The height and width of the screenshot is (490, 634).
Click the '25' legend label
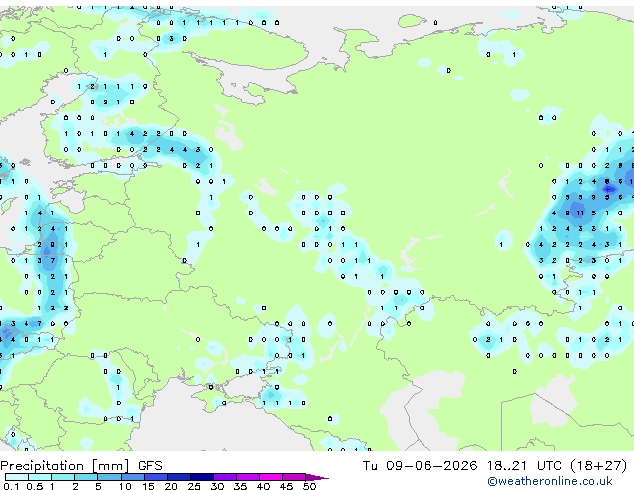tap(194, 486)
